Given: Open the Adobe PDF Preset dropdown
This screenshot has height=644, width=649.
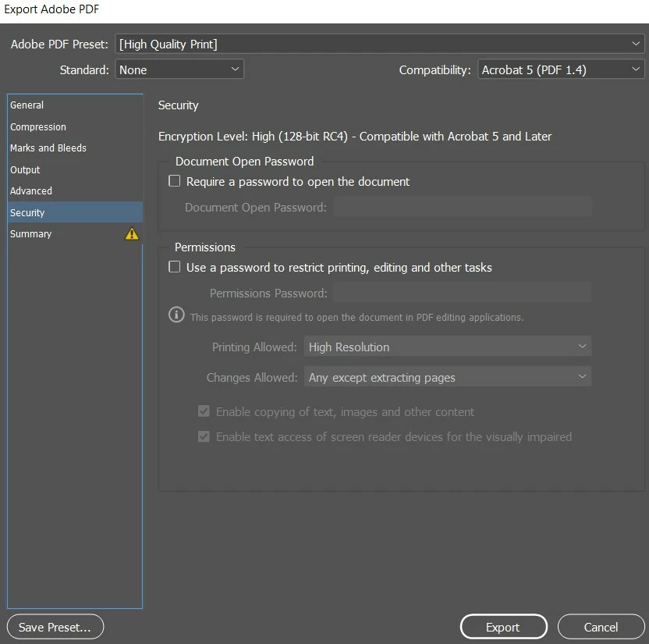Looking at the screenshot, I should pyautogui.click(x=380, y=44).
